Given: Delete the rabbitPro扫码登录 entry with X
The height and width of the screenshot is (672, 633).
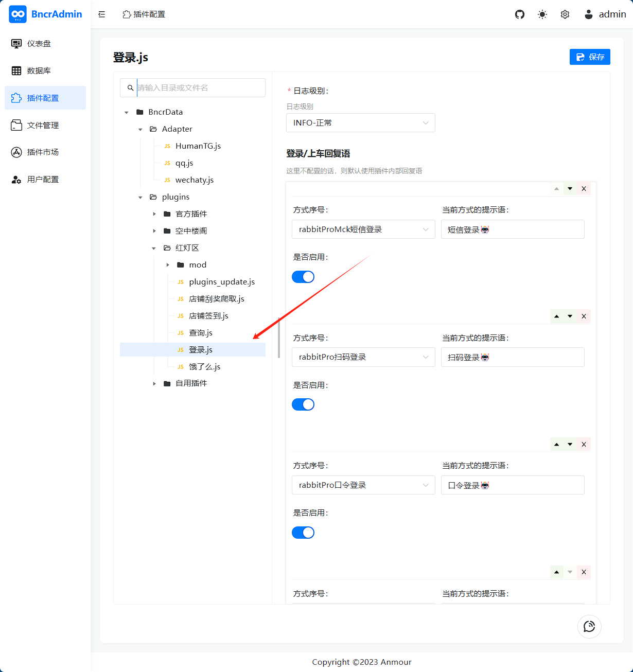Looking at the screenshot, I should [x=584, y=316].
